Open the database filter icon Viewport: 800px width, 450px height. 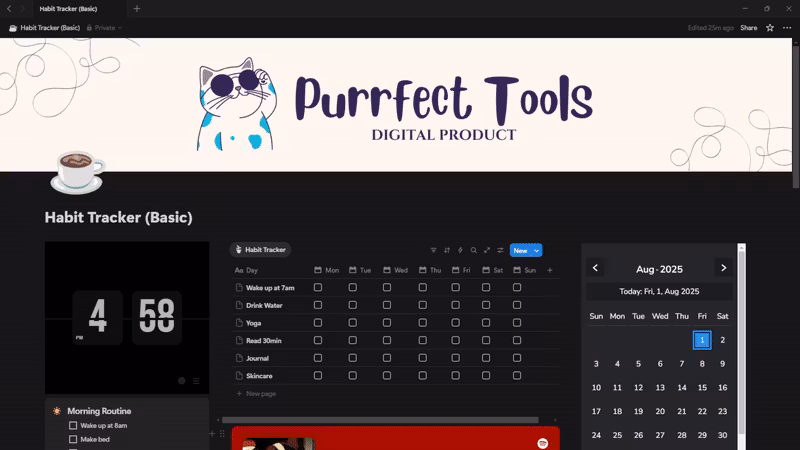pyautogui.click(x=433, y=250)
